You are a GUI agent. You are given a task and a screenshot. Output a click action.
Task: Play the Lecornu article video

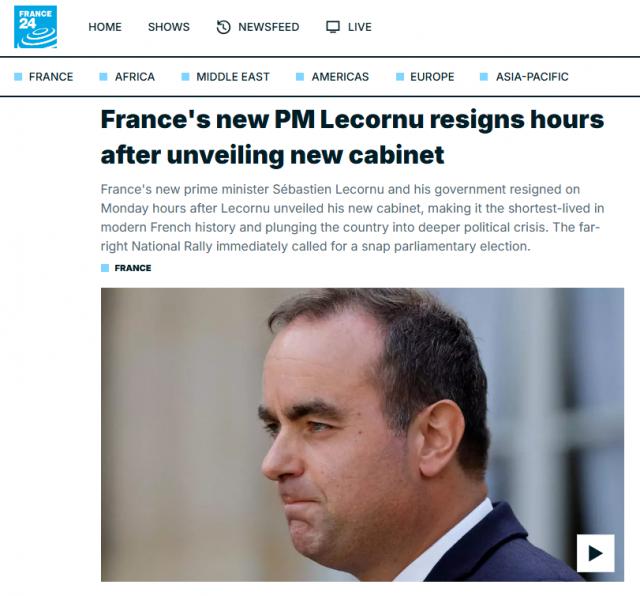point(596,553)
